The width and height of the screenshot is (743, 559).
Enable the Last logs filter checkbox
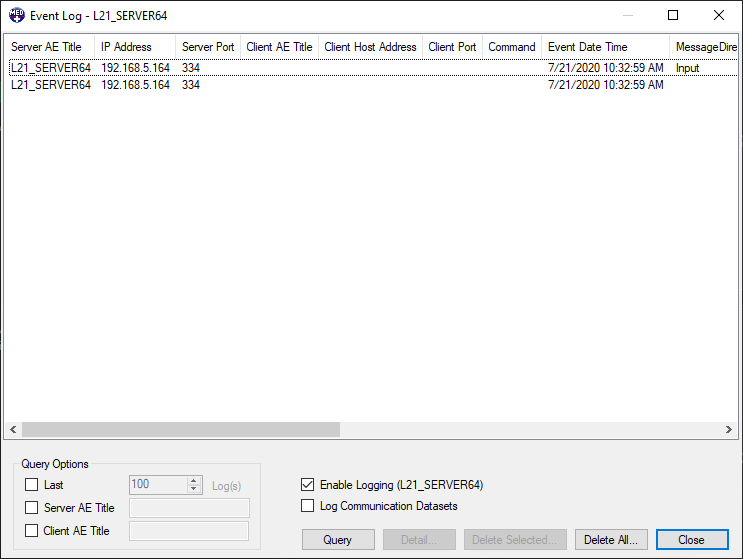click(32, 485)
